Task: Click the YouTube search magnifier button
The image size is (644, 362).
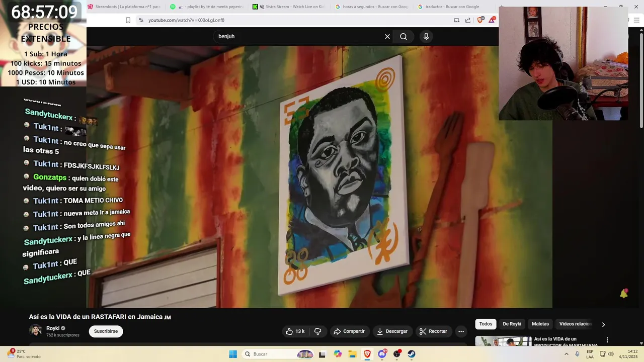Action: (404, 36)
